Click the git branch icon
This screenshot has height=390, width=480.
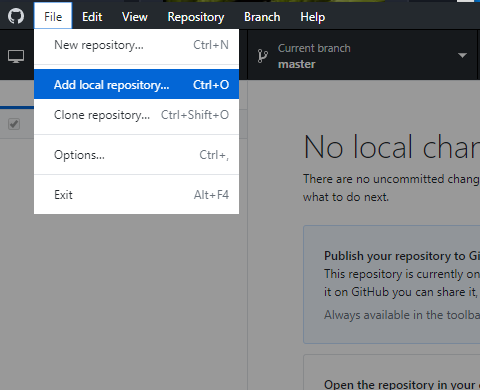click(263, 56)
